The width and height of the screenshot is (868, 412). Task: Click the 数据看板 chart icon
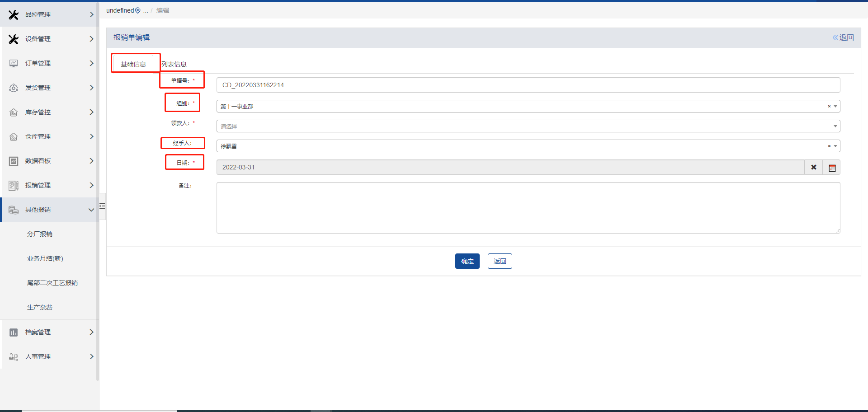tap(14, 161)
